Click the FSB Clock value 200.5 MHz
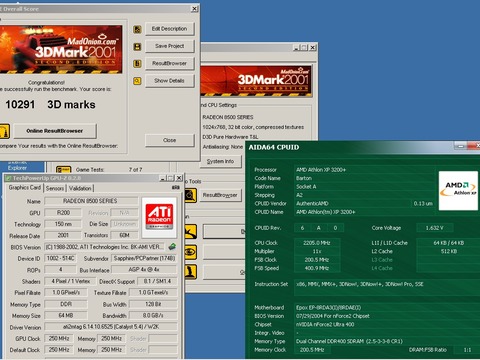The image size is (480, 360). tap(317, 260)
